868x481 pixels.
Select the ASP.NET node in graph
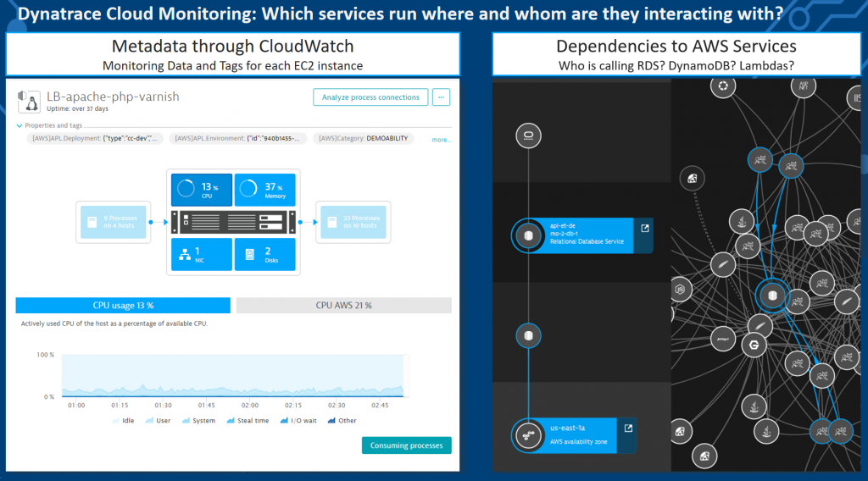(x=804, y=87)
